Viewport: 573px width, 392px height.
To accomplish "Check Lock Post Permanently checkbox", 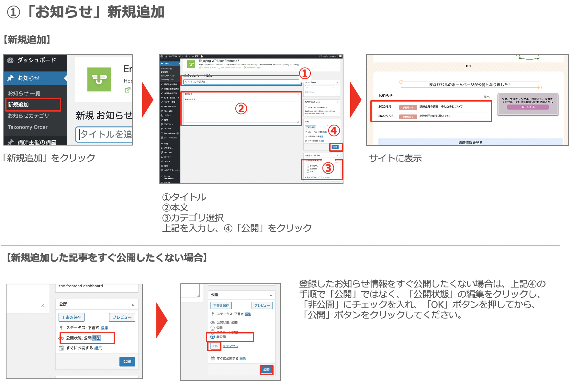I will coord(306,107).
